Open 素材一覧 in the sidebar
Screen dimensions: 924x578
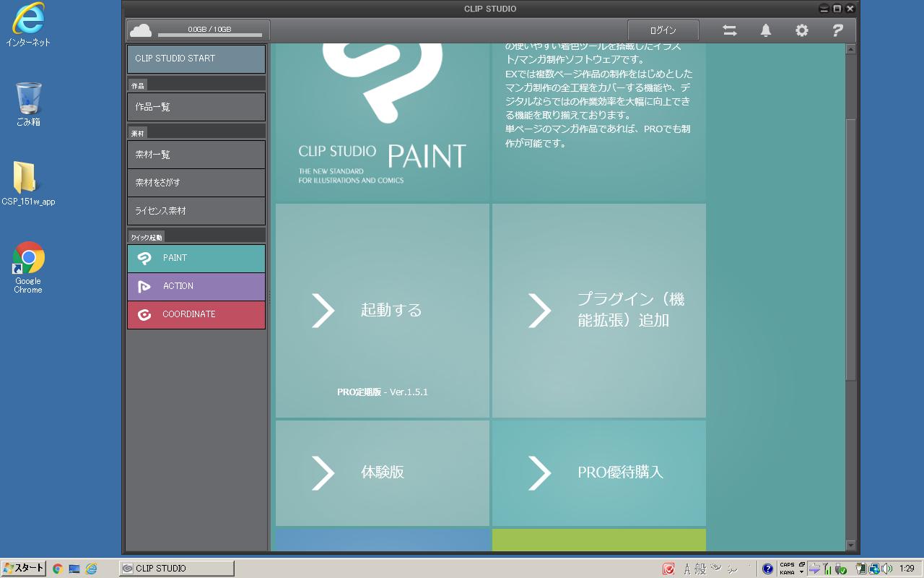click(196, 155)
